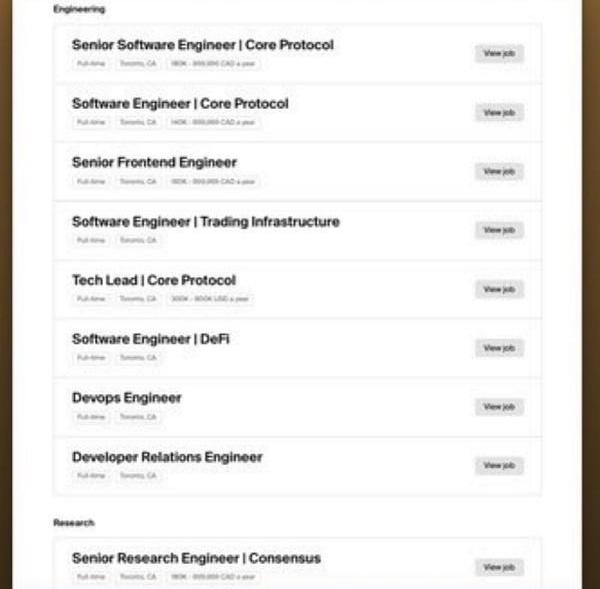Open the Senior Frontend Engineer listing title

154,162
